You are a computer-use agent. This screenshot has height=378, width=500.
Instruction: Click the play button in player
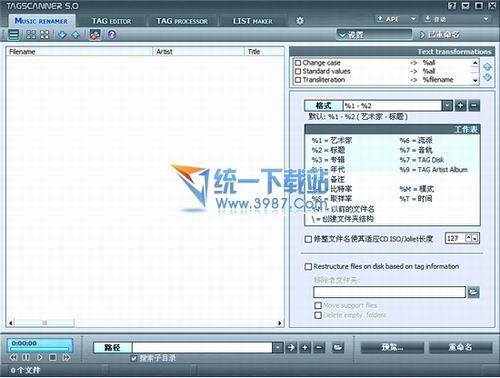coord(40,357)
